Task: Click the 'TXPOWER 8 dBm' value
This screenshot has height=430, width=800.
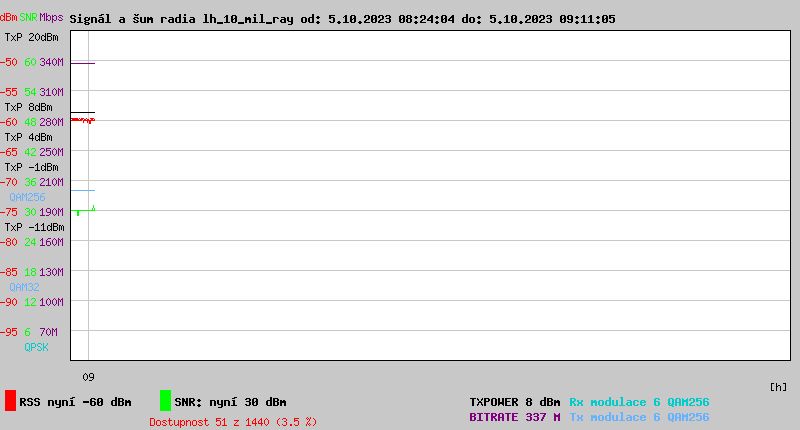Action: click(x=515, y=402)
